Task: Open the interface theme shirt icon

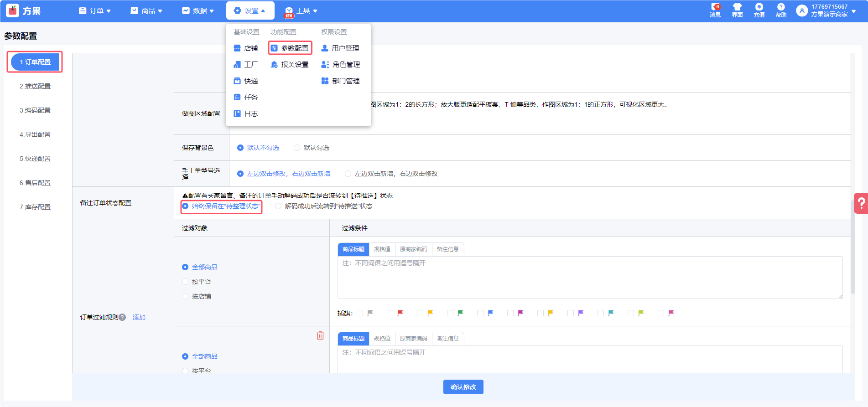Action: coord(737,7)
